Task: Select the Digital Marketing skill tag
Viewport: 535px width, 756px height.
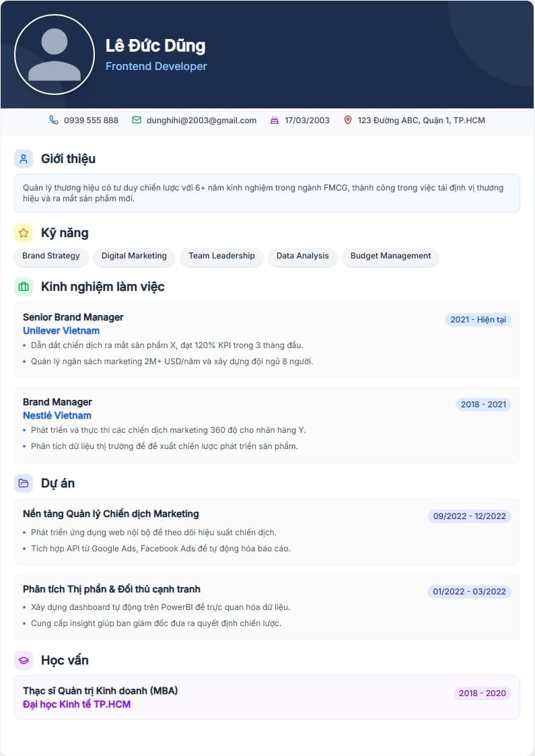Action: coord(134,256)
